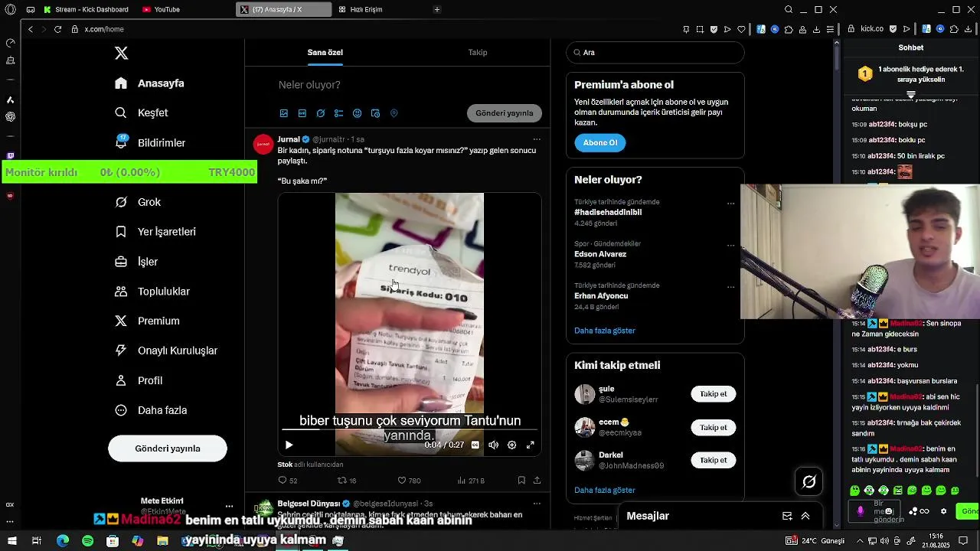Open more options on Jurnal post
The width and height of the screenshot is (980, 551).
click(537, 139)
